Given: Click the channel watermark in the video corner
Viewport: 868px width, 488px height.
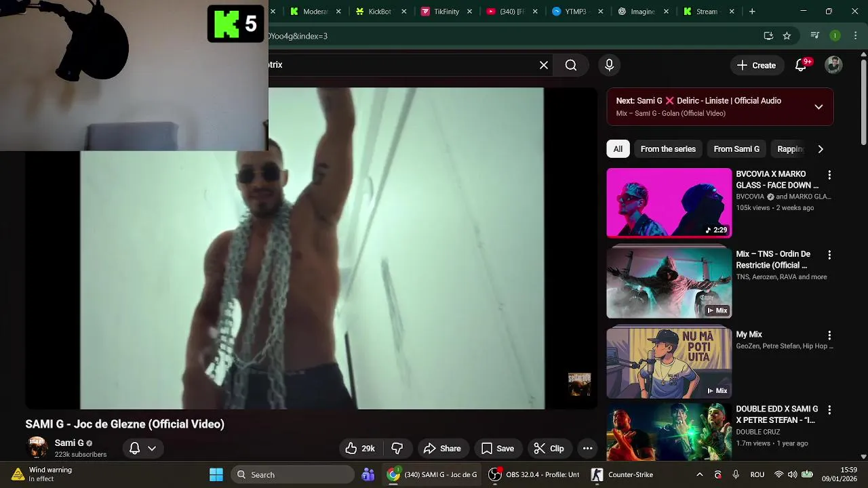Looking at the screenshot, I should [x=579, y=384].
